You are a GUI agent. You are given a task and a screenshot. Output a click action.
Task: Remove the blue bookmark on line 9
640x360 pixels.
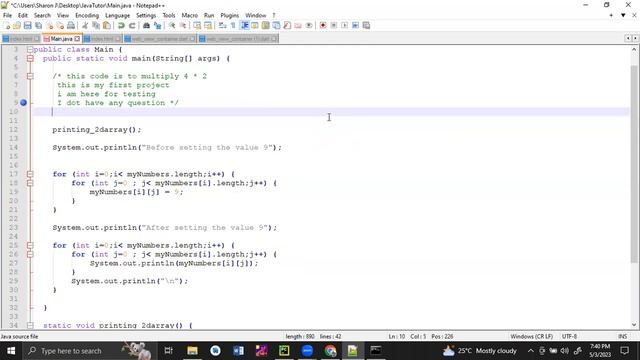pos(23,103)
